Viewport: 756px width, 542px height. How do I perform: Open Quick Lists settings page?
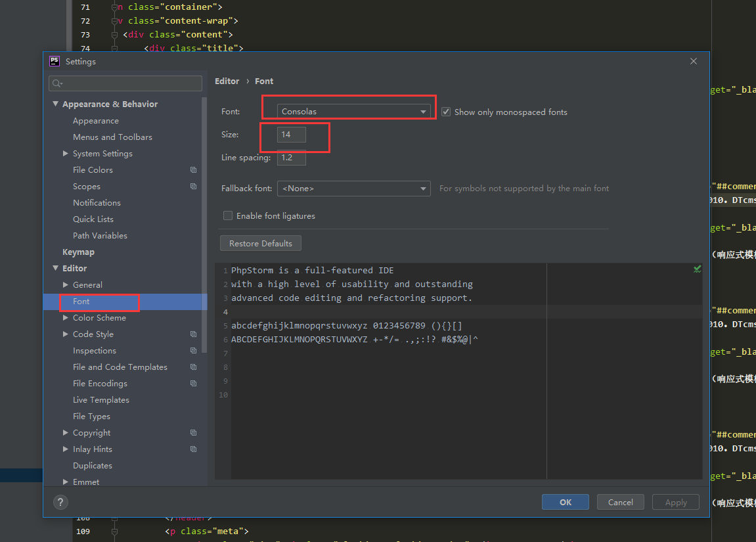click(x=93, y=219)
